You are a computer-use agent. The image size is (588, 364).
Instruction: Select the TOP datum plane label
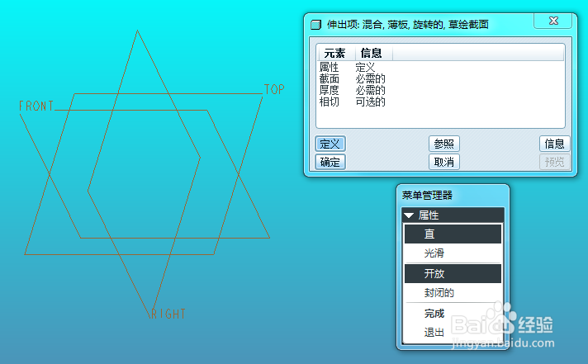(x=274, y=89)
